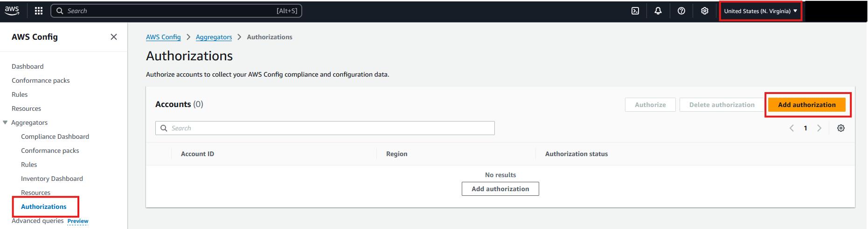
Task: Open Inventory Dashboard under Aggregators
Action: tap(52, 179)
